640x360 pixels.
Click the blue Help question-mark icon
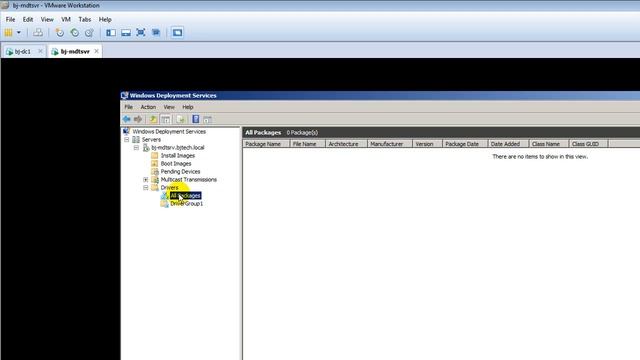coord(196,119)
